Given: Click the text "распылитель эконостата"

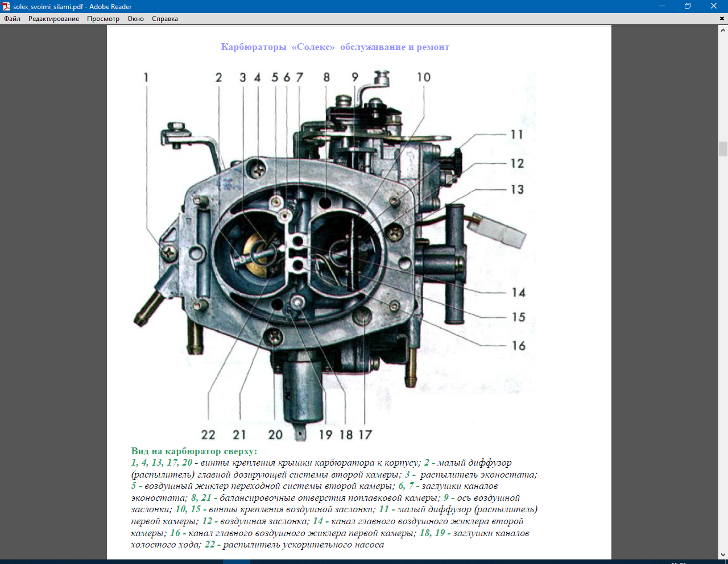Looking at the screenshot, I should coord(478,475).
